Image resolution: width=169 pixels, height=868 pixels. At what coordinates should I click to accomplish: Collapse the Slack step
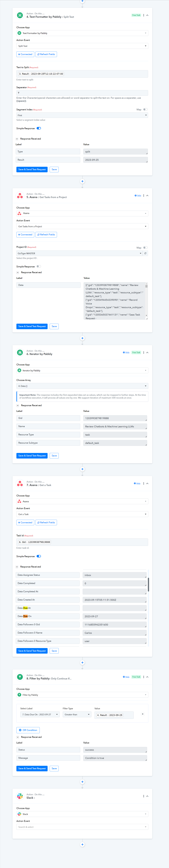click(x=147, y=796)
